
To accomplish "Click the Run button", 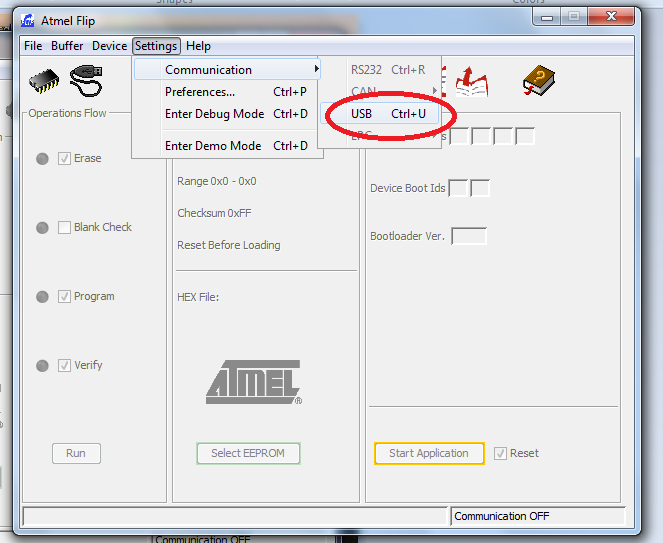I will click(x=76, y=453).
